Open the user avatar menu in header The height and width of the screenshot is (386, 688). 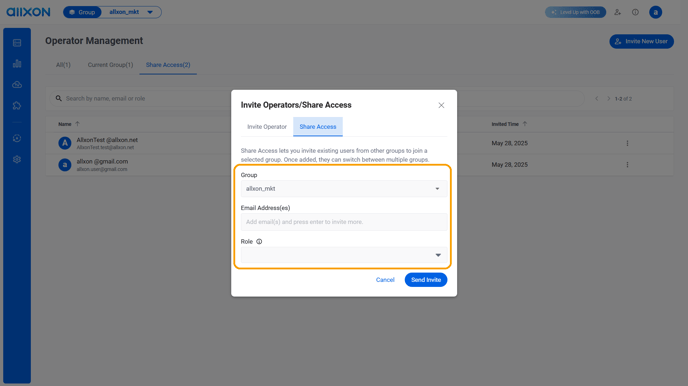pos(656,12)
